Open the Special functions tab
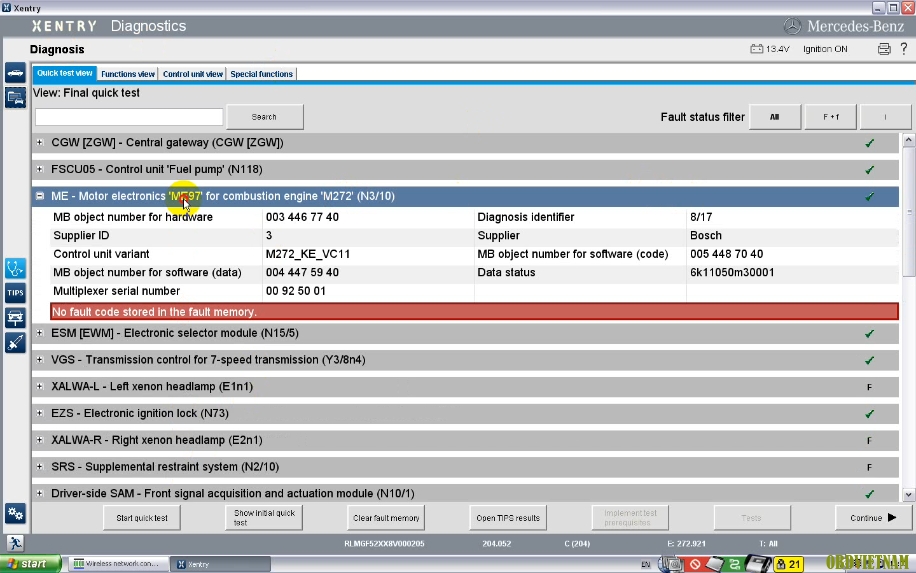This screenshot has height=573, width=916. (x=261, y=74)
